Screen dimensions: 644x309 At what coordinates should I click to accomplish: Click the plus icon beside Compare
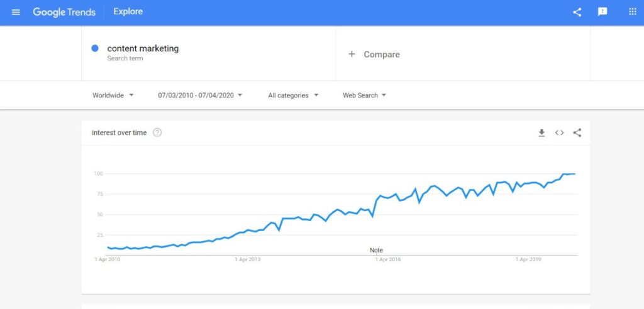pos(352,54)
